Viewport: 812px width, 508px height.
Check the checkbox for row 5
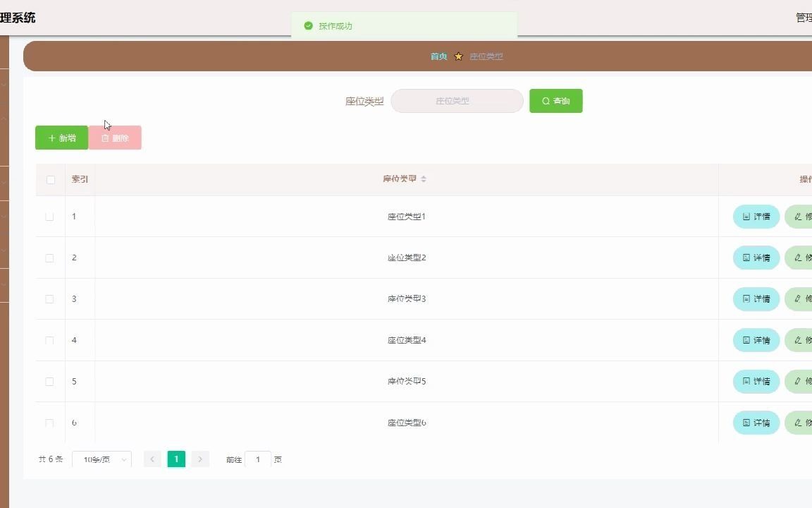coord(49,381)
